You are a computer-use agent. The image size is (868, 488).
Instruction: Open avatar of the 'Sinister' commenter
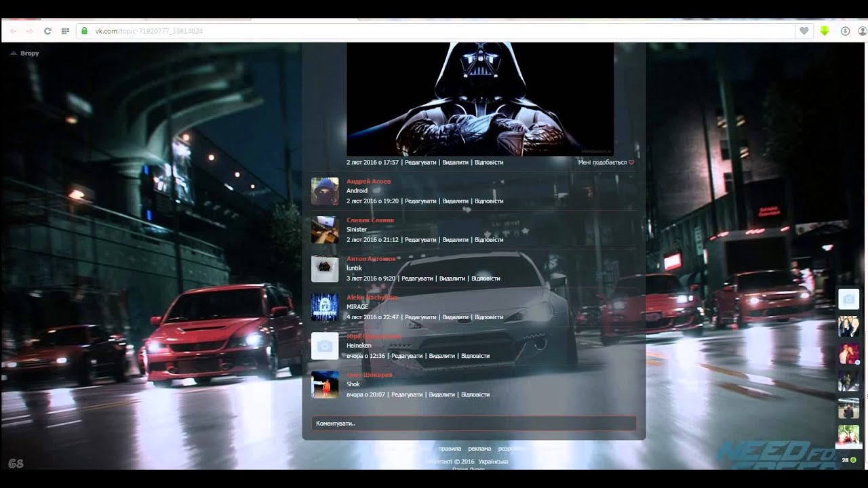pyautogui.click(x=325, y=230)
